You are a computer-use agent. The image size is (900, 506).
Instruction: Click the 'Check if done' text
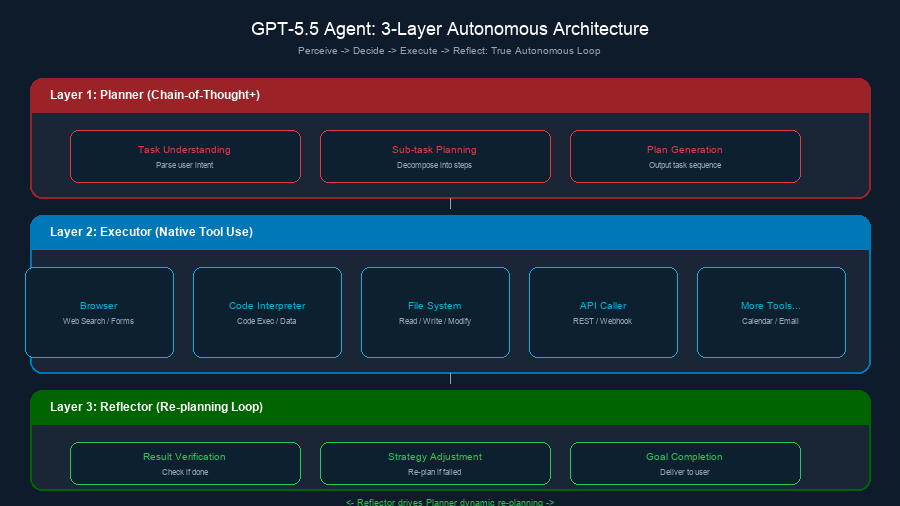tap(185, 472)
